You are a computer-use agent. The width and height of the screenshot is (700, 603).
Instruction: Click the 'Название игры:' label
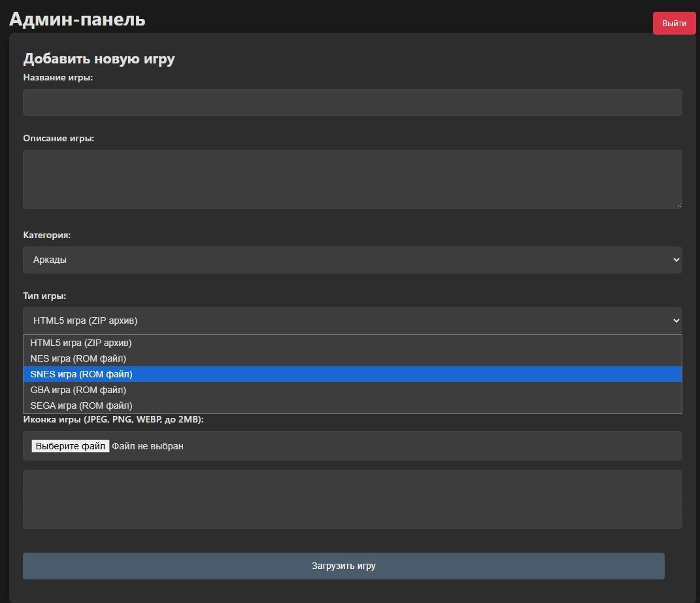click(58, 77)
